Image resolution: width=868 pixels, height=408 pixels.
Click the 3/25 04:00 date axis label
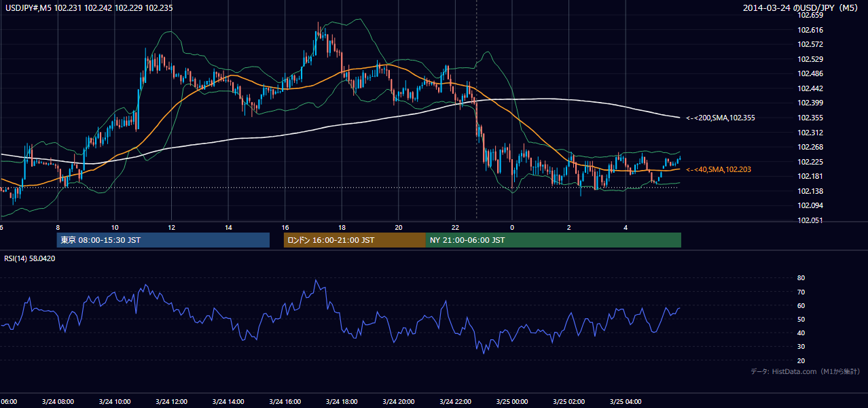[x=626, y=402]
